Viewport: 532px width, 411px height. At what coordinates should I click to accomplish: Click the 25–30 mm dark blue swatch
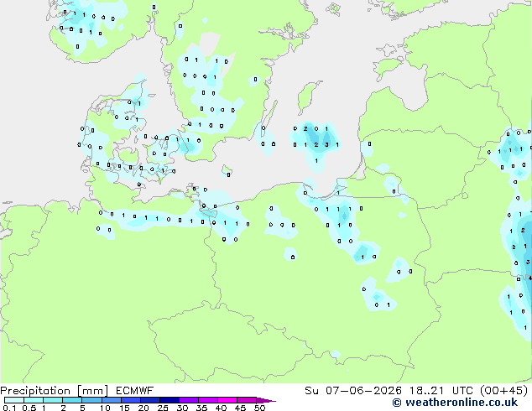[170, 400]
